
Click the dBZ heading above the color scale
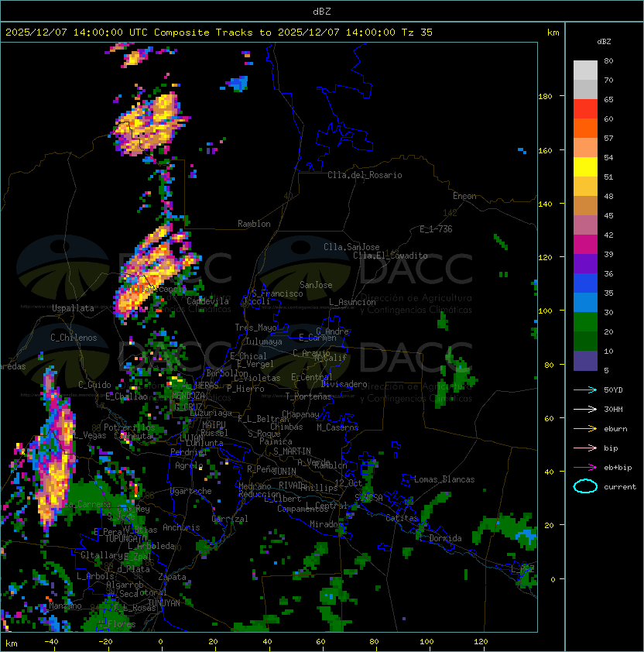pos(604,42)
